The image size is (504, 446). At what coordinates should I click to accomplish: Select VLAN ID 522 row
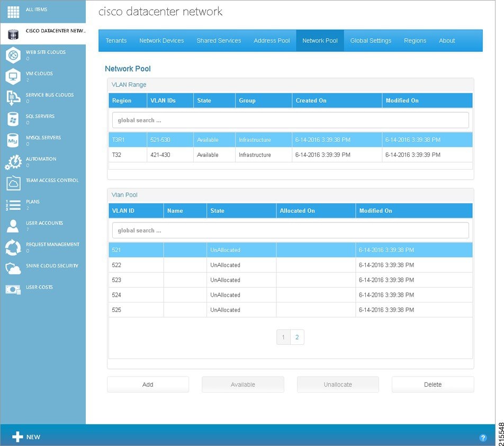click(x=291, y=265)
